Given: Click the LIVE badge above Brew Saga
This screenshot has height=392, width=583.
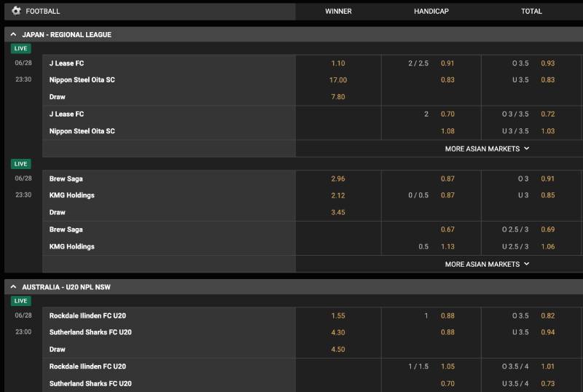Looking at the screenshot, I should click(21, 164).
